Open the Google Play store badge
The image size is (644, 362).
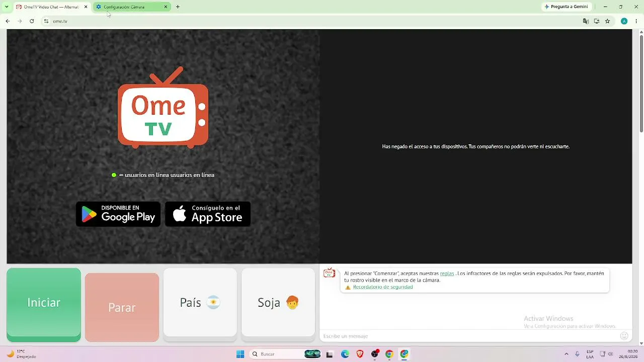click(118, 214)
